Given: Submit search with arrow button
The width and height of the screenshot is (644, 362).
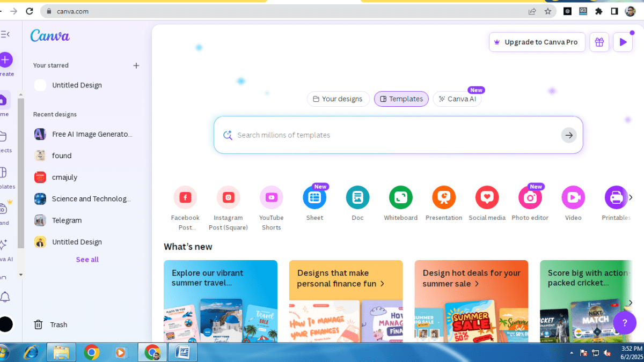Looking at the screenshot, I should pos(569,135).
